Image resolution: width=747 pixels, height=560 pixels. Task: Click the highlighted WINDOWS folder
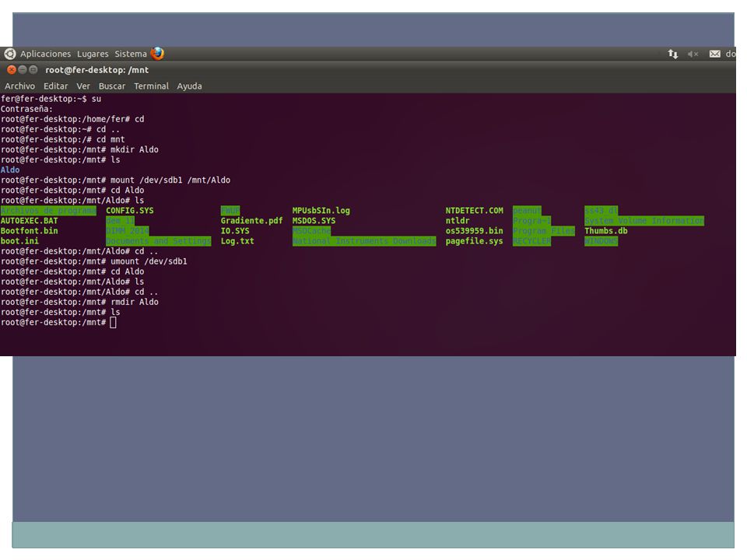click(x=601, y=241)
